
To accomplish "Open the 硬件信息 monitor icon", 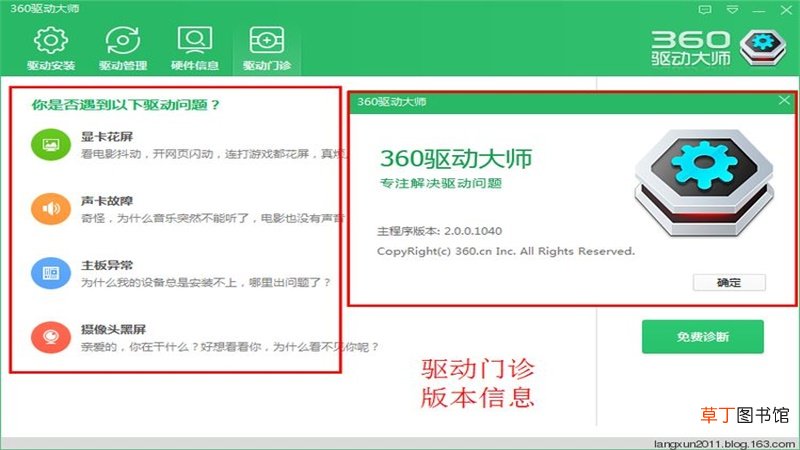I will 195,40.
